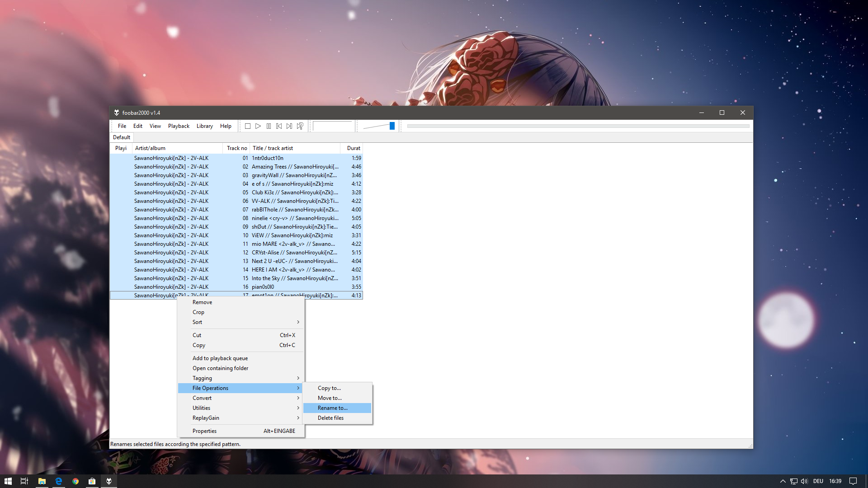868x488 pixels.
Task: Click the Track no column header
Action: tap(237, 148)
